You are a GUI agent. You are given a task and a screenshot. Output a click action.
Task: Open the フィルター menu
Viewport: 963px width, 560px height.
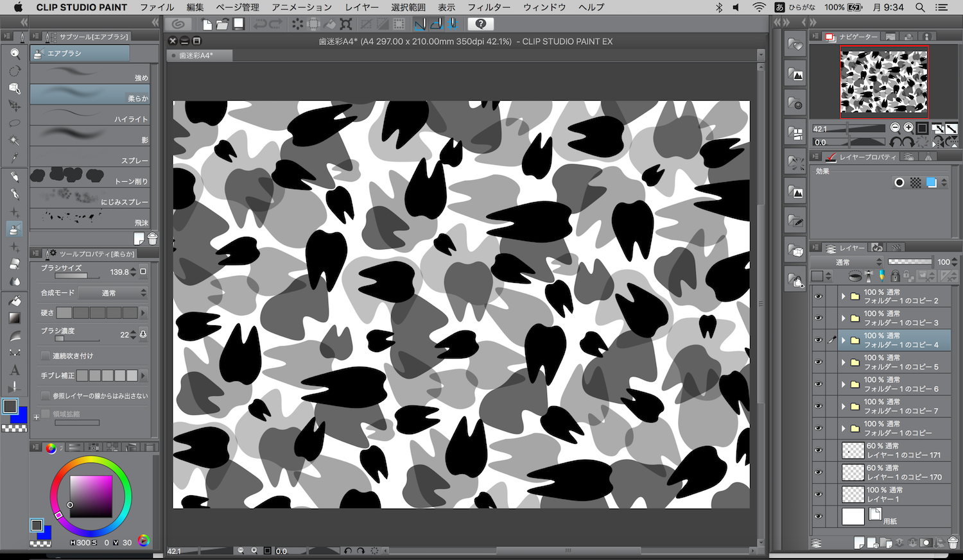(x=489, y=7)
